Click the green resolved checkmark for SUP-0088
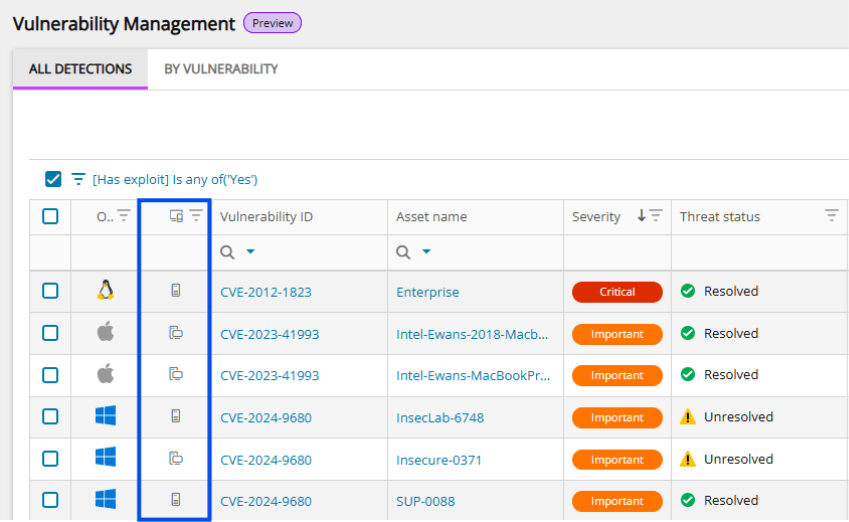 [687, 500]
